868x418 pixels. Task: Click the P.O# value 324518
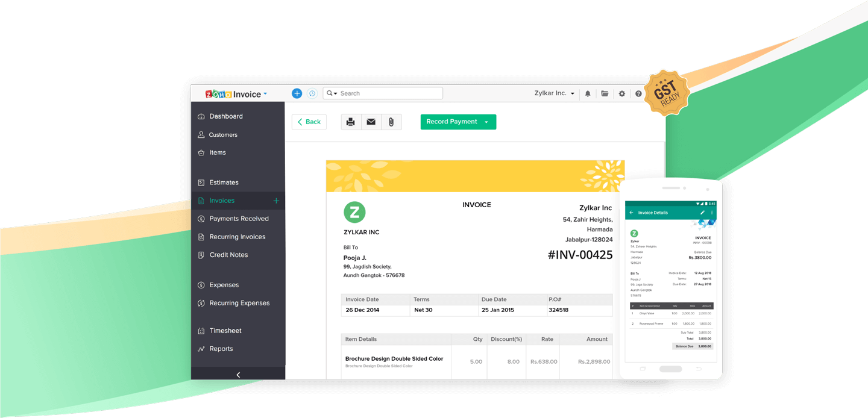(x=558, y=310)
